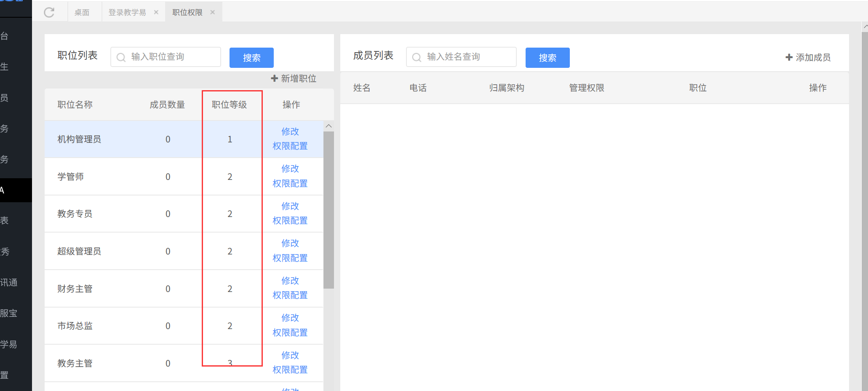Click the 姓名 column header
Viewport: 868px width, 391px height.
362,88
